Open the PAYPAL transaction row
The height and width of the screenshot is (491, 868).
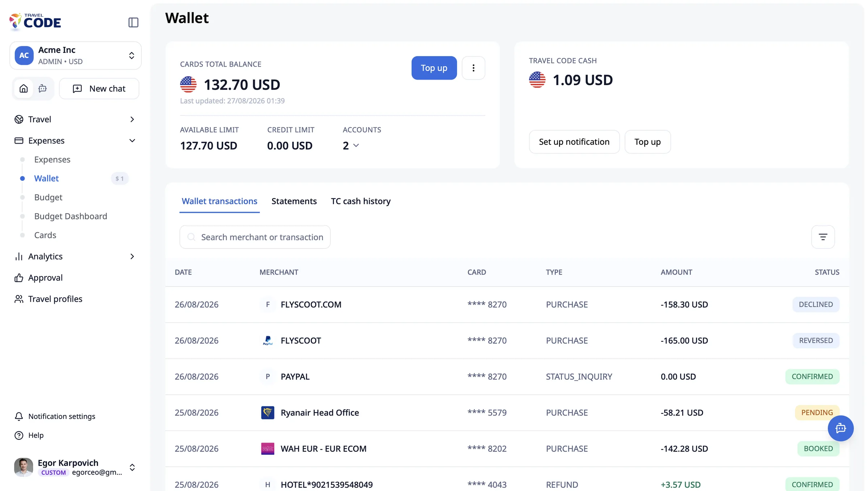pos(507,377)
